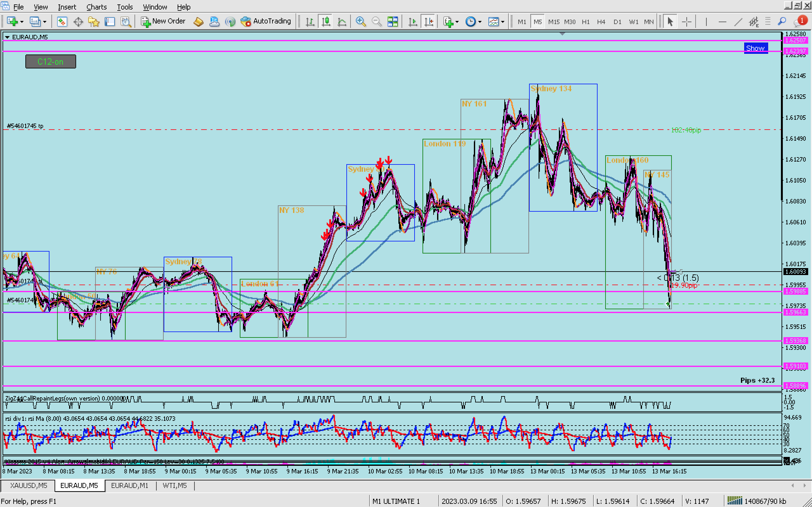This screenshot has width=812, height=507.
Task: Expand the periodicity clock dropdown arrow
Action: [480, 22]
